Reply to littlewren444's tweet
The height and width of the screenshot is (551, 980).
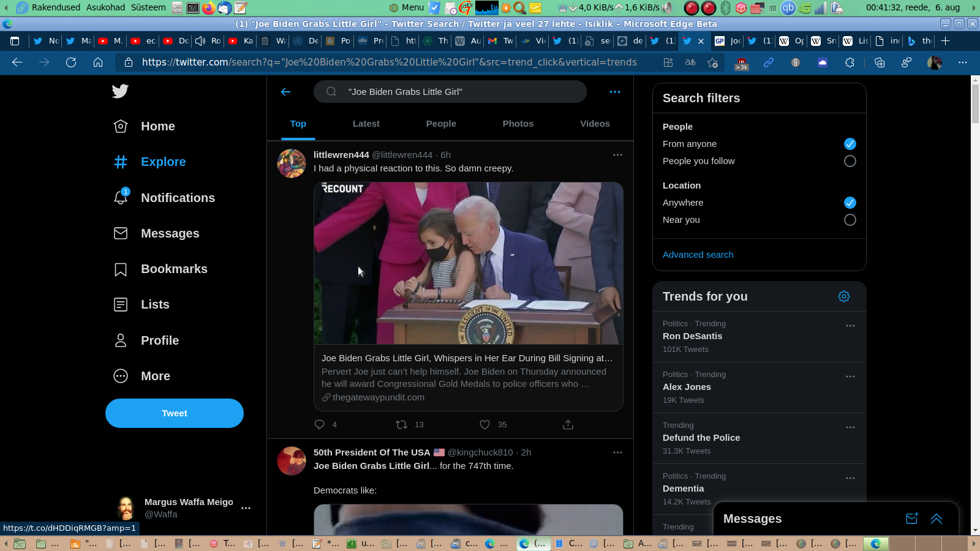pos(319,424)
